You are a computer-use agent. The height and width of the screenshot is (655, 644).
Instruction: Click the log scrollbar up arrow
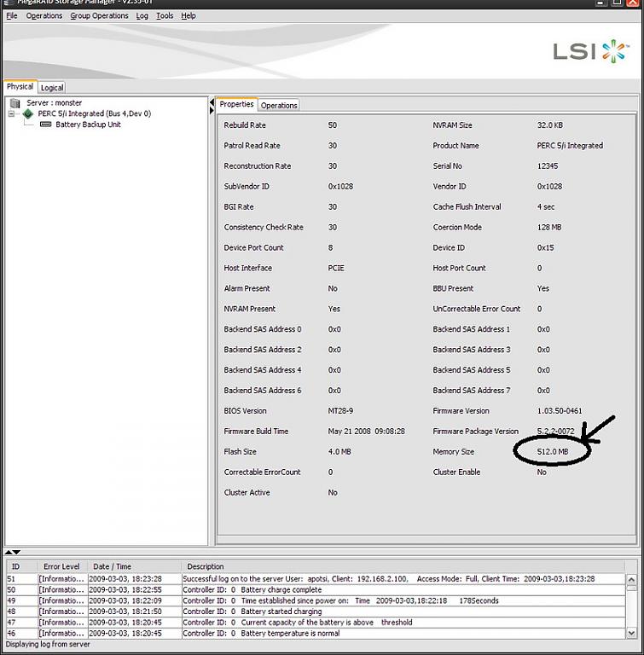pyautogui.click(x=631, y=580)
